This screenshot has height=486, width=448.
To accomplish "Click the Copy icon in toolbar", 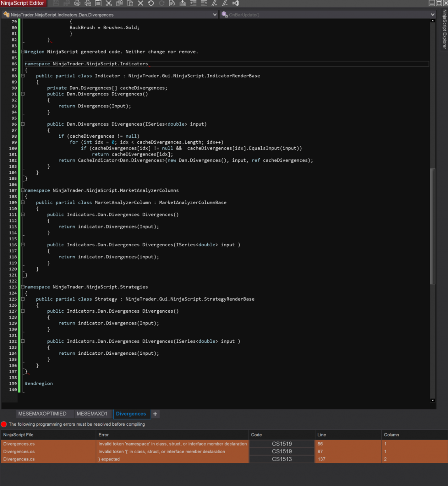I will point(119,3).
